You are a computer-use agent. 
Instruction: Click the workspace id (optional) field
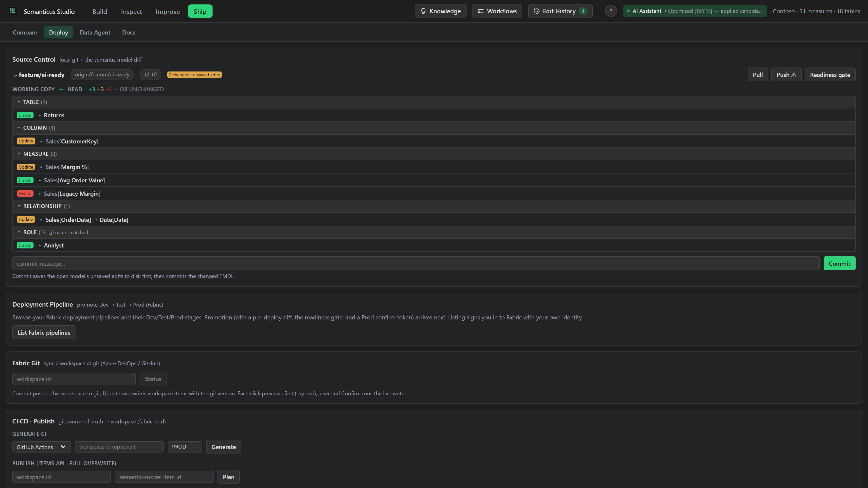click(119, 447)
